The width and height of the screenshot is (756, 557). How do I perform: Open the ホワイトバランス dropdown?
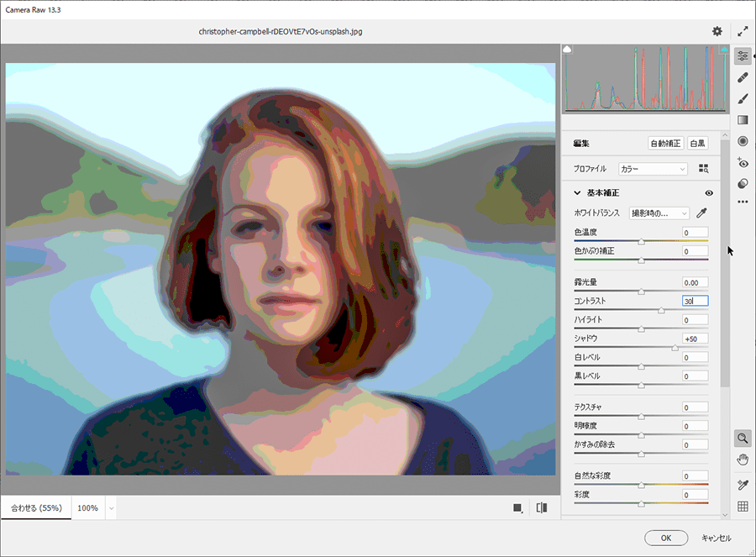click(x=659, y=213)
